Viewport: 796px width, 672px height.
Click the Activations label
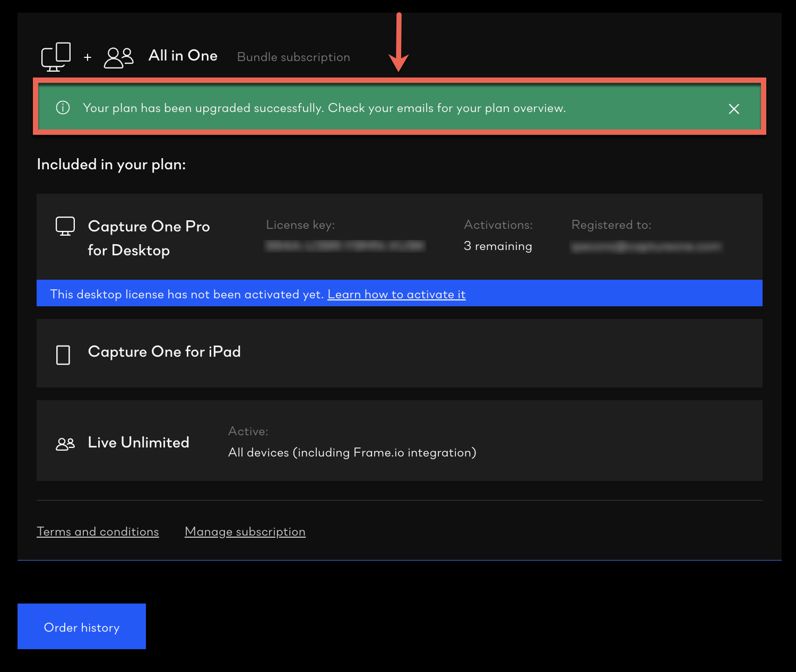pos(498,225)
